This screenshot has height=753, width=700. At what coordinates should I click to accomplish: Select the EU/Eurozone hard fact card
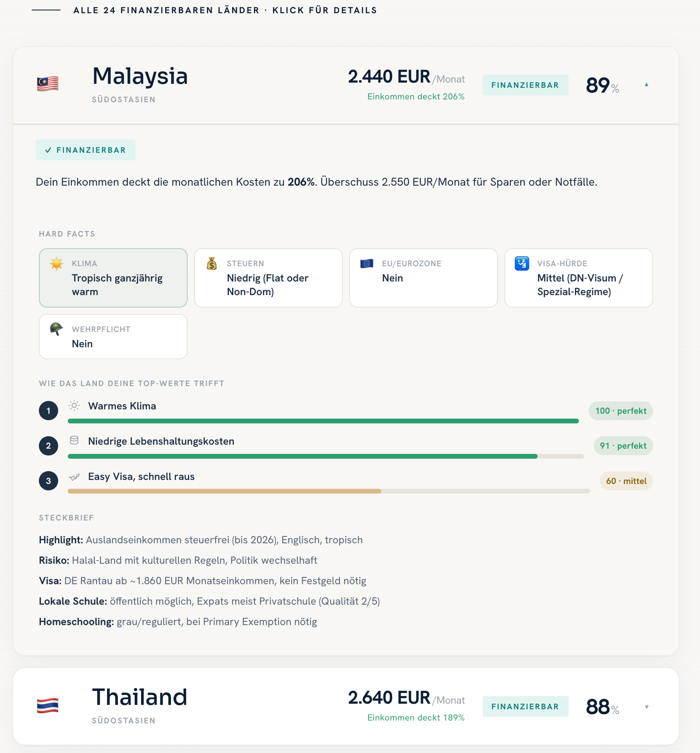click(x=423, y=277)
